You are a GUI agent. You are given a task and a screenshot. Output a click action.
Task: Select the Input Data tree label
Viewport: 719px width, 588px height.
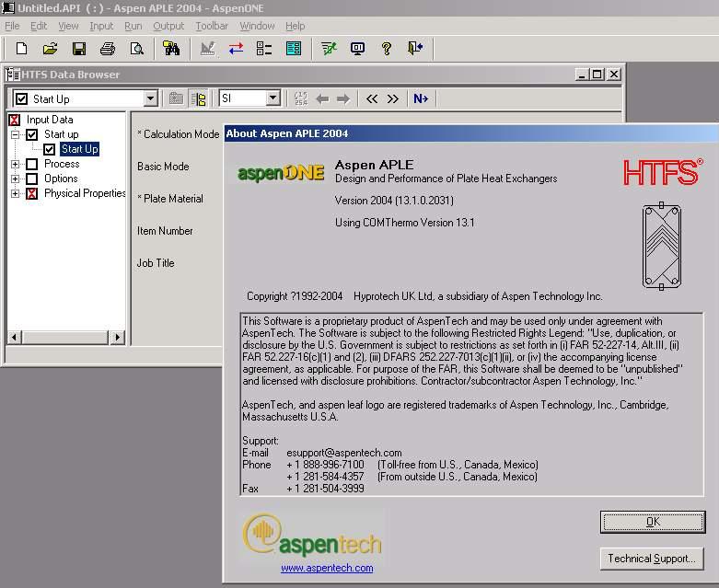[50, 120]
